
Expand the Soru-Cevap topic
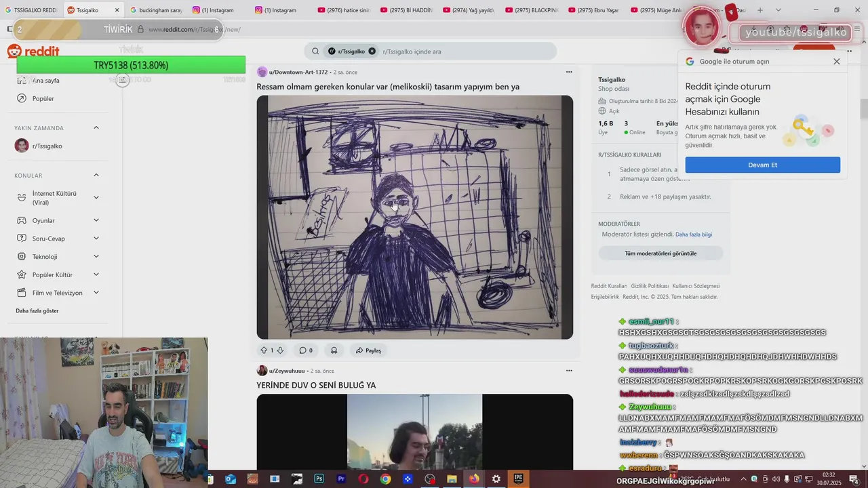(96, 239)
